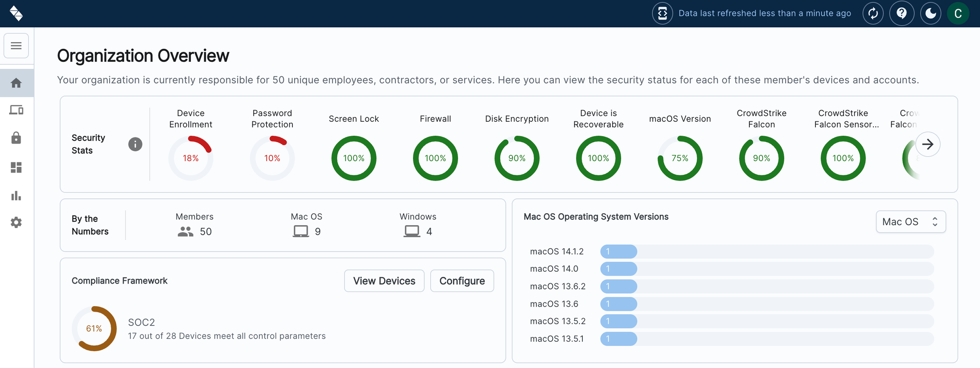Select the macOS 14.1.2 version bar

tap(619, 252)
